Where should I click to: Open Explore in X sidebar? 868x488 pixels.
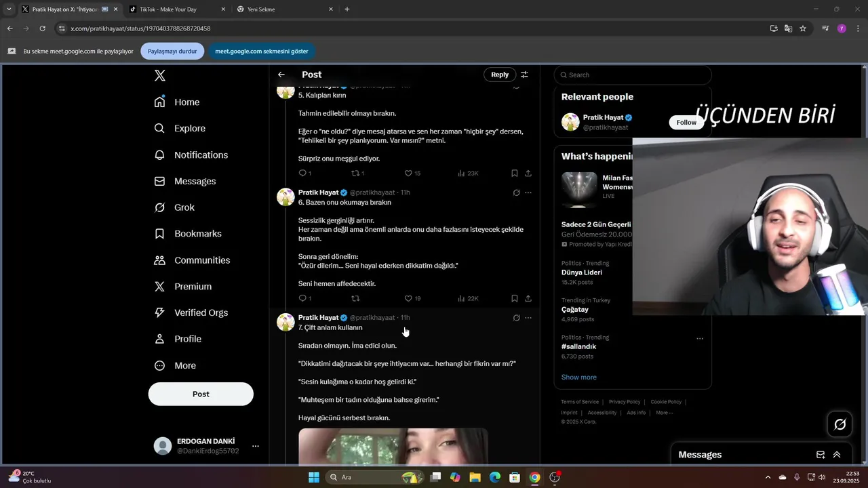180,128
